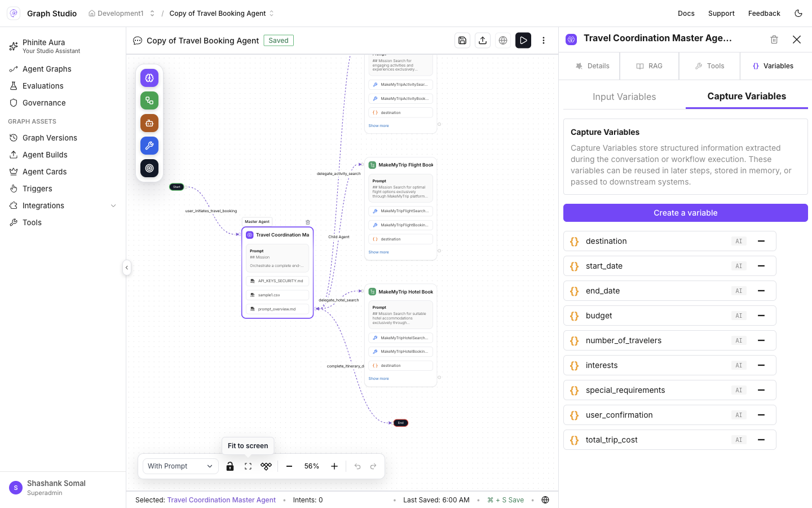812x508 pixels.
Task: Select the brown bot node tool
Action: 149,123
